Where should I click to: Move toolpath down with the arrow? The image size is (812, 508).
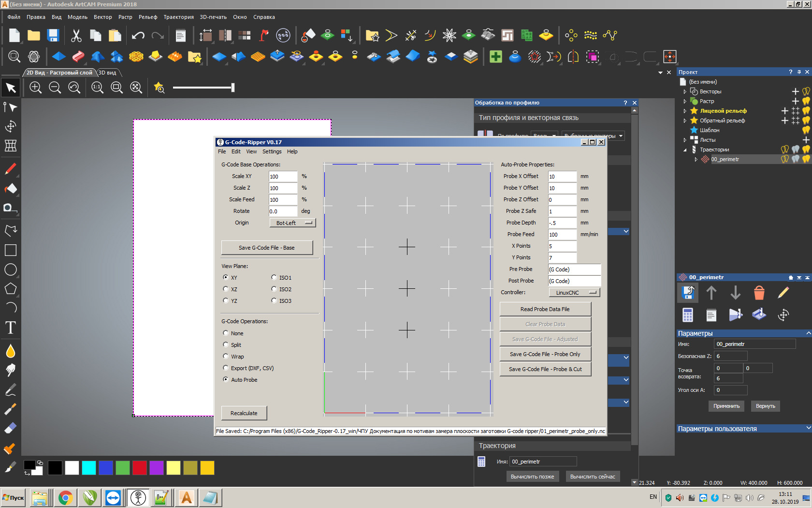(736, 293)
